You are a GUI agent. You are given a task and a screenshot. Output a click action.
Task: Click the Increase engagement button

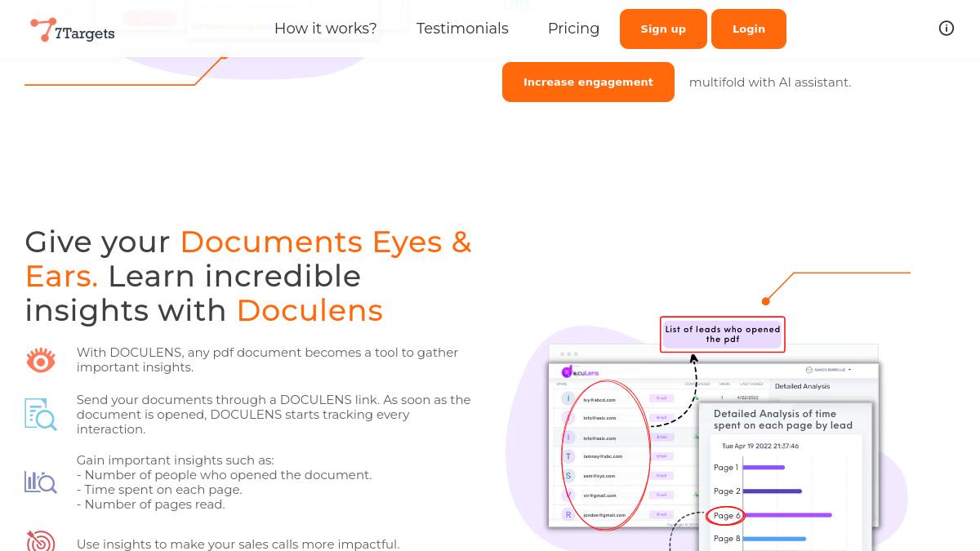tap(588, 82)
